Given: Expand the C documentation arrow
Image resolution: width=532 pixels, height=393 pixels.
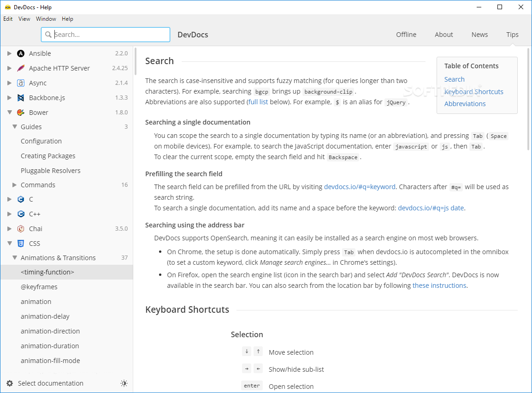Looking at the screenshot, I should [10, 199].
